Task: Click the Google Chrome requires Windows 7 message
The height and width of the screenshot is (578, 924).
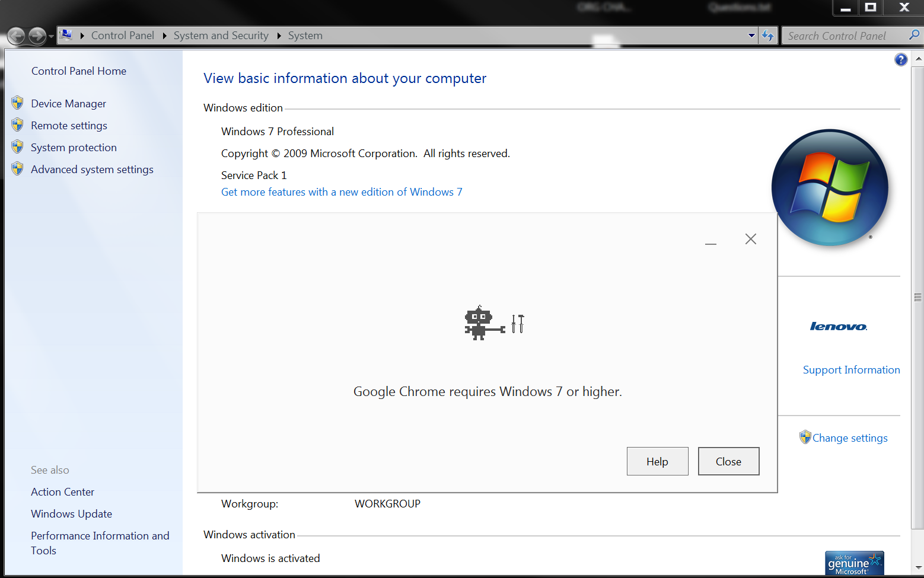Action: coord(488,392)
